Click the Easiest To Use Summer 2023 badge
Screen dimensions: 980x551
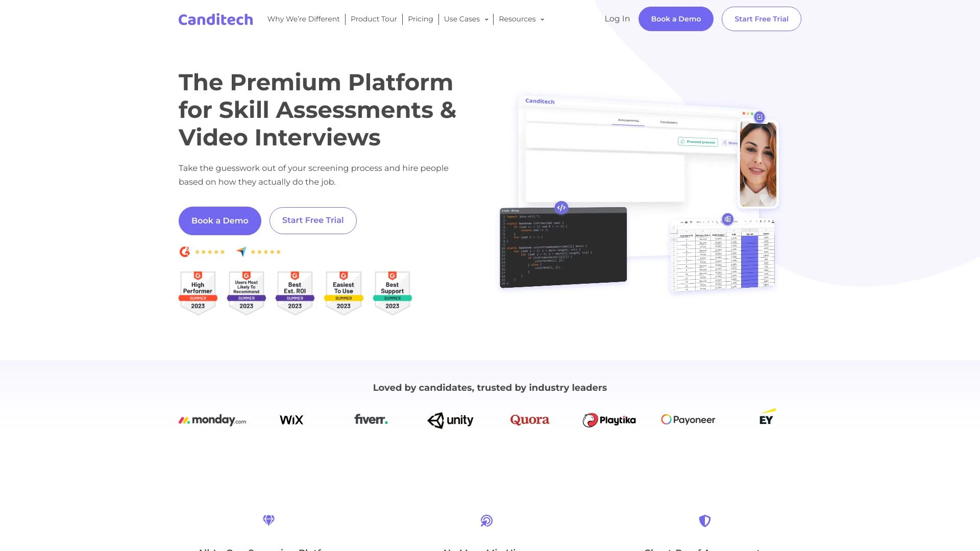344,291
